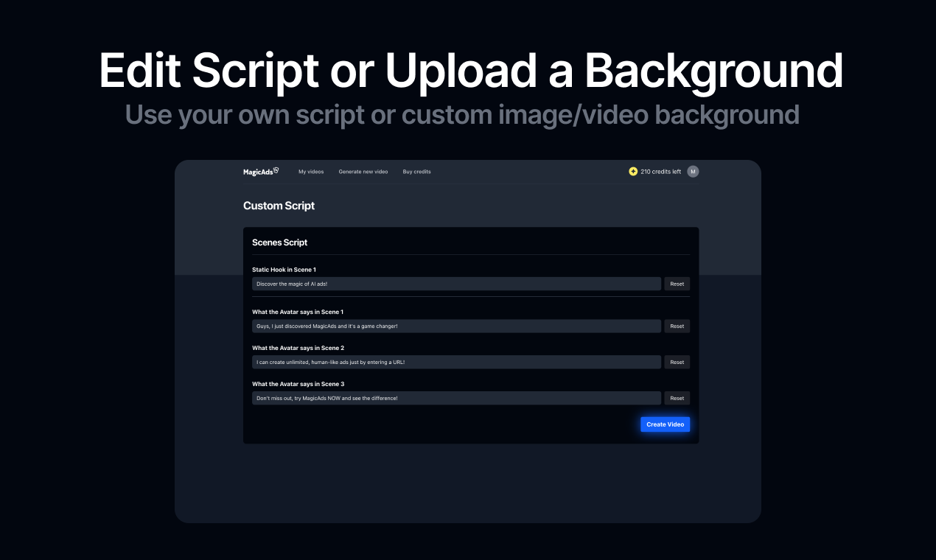Edit the Avatar Scene 3 script field

coord(456,398)
